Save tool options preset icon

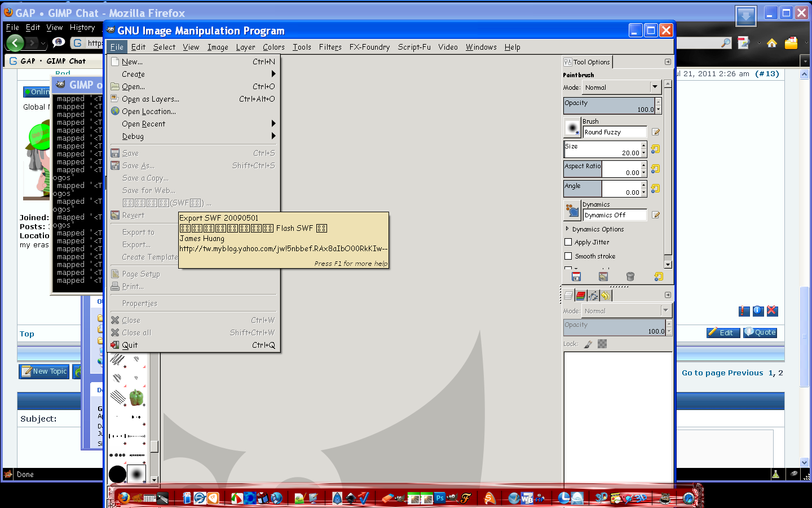576,277
